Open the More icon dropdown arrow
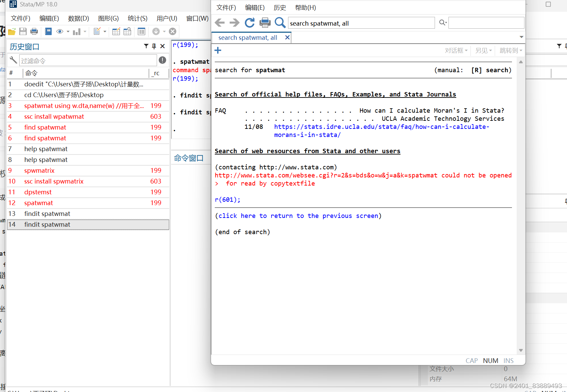This screenshot has height=392, width=567. pos(164,32)
